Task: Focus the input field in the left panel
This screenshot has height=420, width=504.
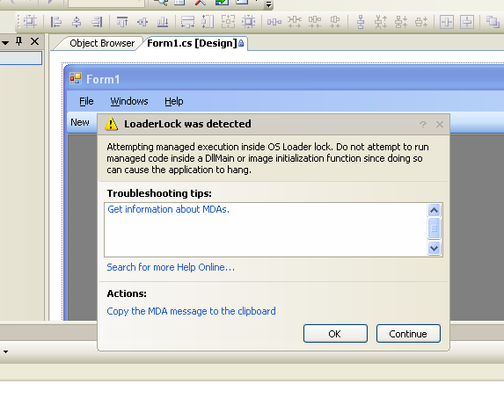Action: [20, 58]
